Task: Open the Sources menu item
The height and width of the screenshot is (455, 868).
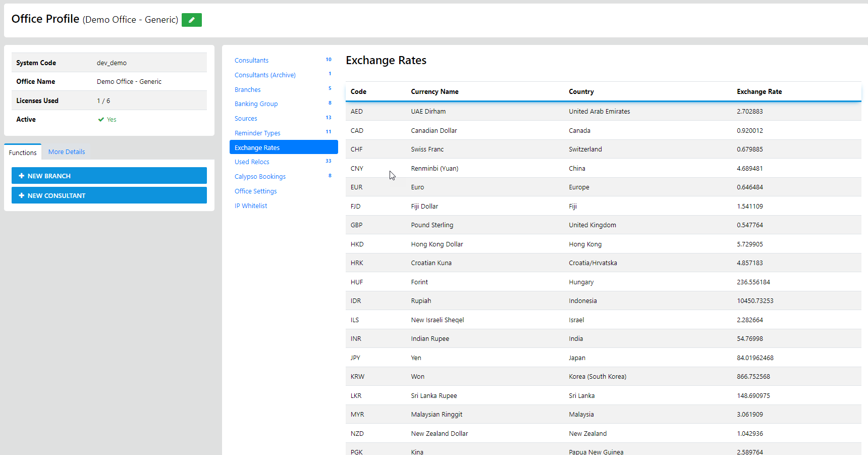Action: pyautogui.click(x=246, y=119)
